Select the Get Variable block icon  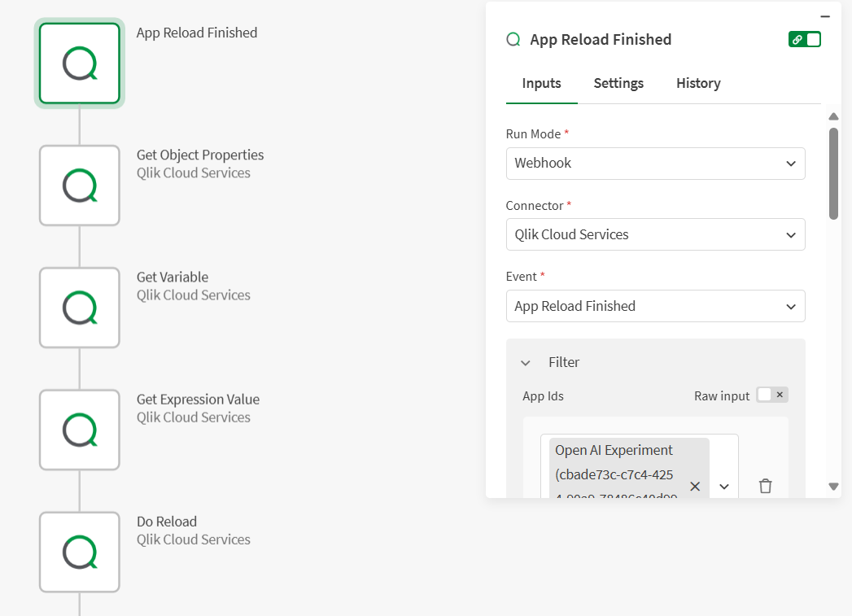(x=80, y=308)
